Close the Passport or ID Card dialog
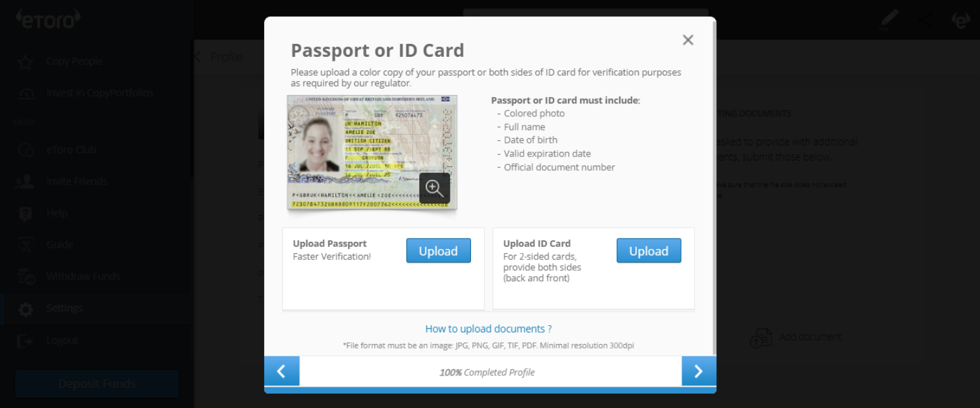The width and height of the screenshot is (980, 408). click(688, 40)
